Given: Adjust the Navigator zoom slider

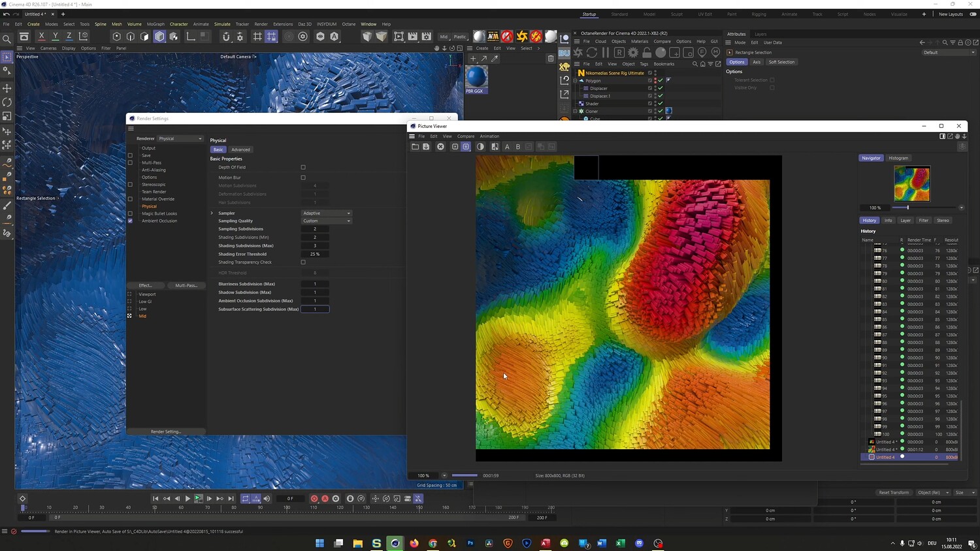Looking at the screenshot, I should [925, 208].
